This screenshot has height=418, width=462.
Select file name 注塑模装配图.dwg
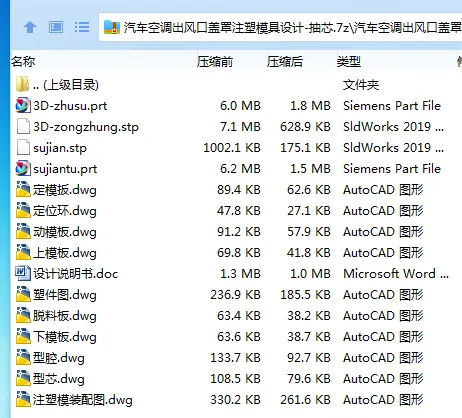coord(83,400)
